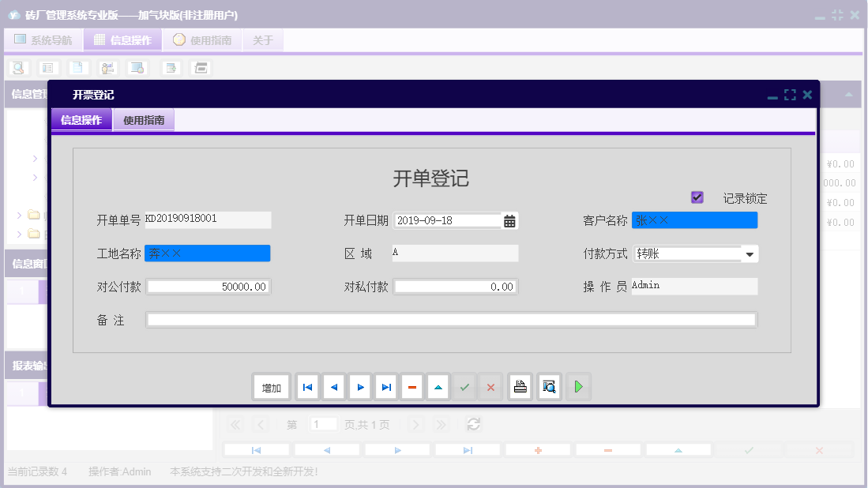Click inside the 备注 input field
Image resolution: width=868 pixels, height=488 pixels.
450,319
